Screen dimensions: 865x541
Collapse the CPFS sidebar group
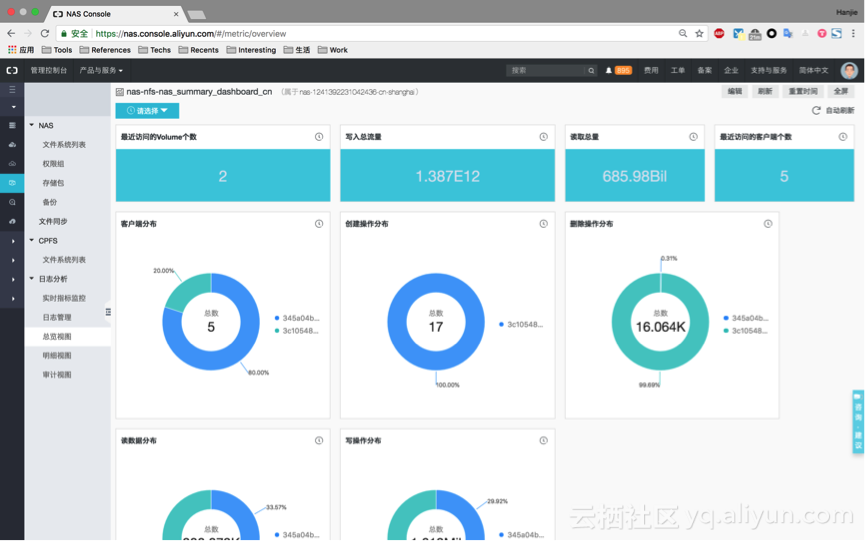tap(31, 240)
